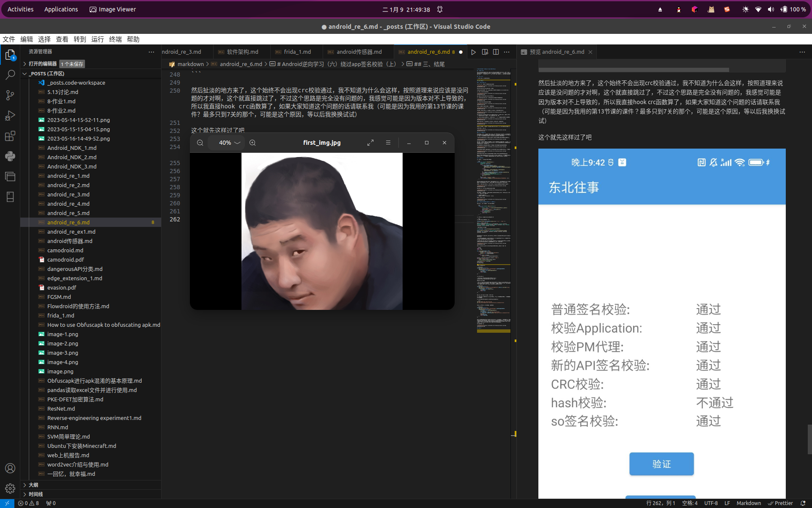Switch to the android传感器.md tab
This screenshot has width=812, height=508.
[359, 52]
